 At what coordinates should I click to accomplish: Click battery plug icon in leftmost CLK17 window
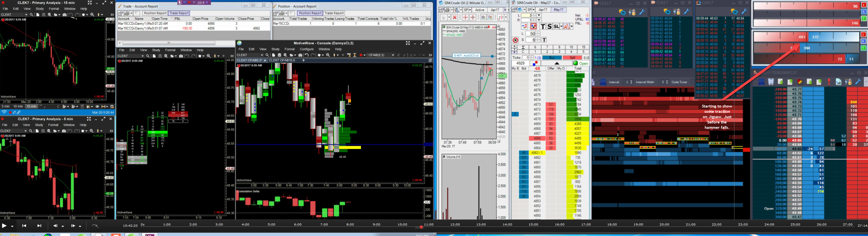coord(632,12)
